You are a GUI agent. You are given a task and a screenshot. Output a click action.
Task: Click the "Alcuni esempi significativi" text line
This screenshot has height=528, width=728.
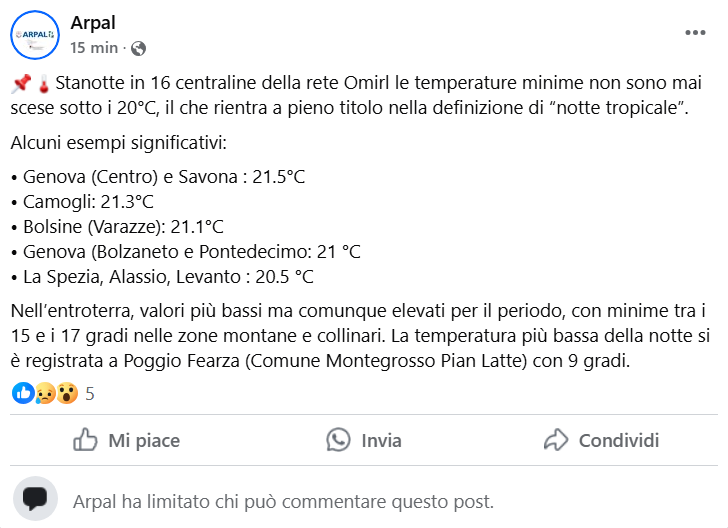point(119,143)
